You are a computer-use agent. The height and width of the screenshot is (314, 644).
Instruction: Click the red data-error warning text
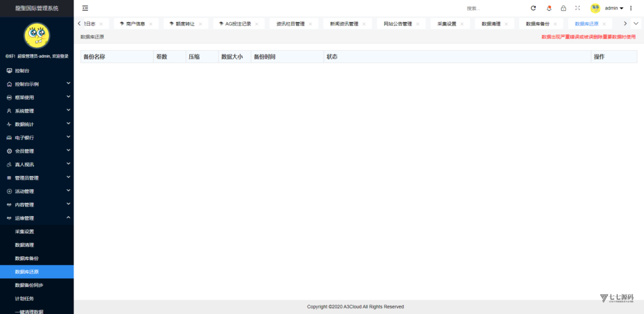pos(589,37)
